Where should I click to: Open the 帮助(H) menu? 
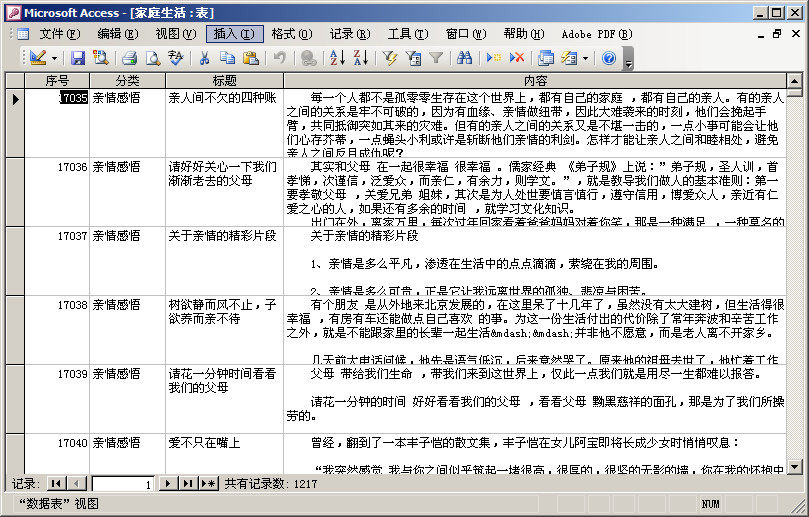524,34
